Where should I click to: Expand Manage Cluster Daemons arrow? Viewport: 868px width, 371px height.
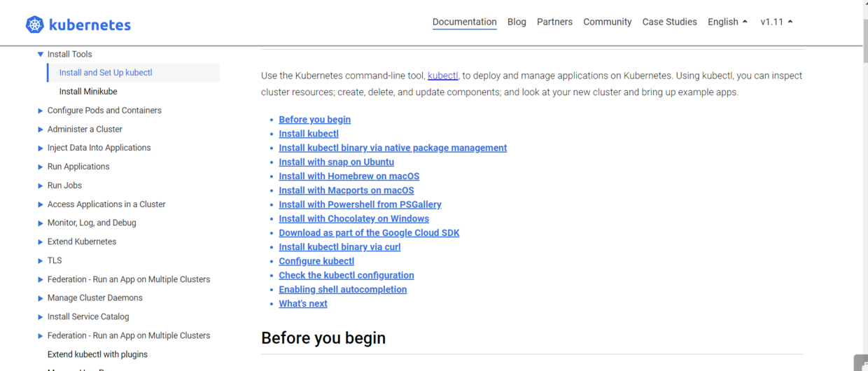pos(41,298)
